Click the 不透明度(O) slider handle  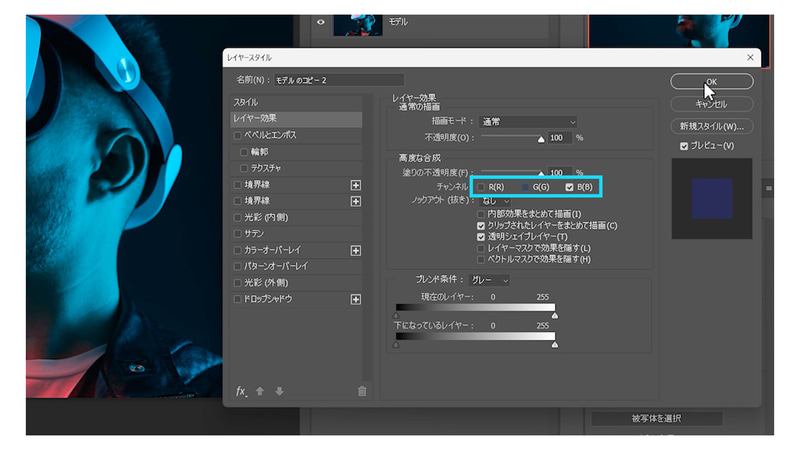(541, 139)
